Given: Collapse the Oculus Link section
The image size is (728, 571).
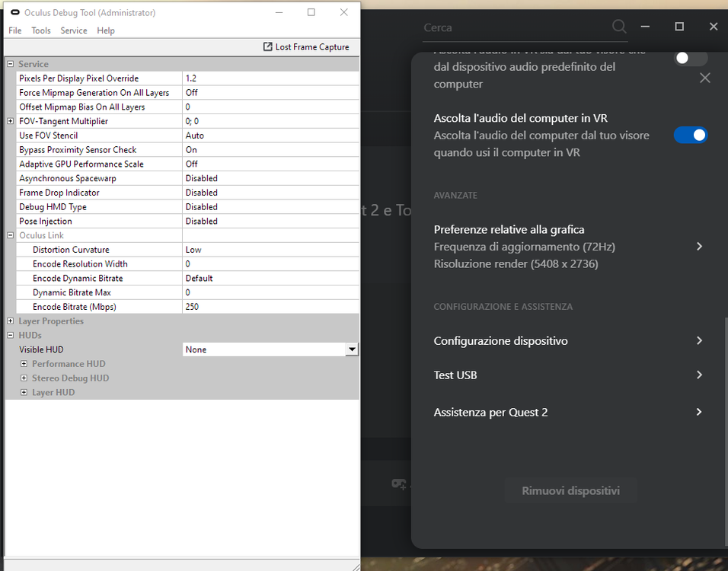Looking at the screenshot, I should 10,235.
